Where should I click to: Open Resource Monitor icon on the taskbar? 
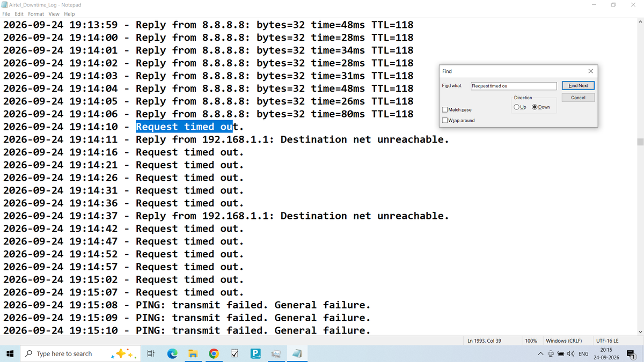276,353
